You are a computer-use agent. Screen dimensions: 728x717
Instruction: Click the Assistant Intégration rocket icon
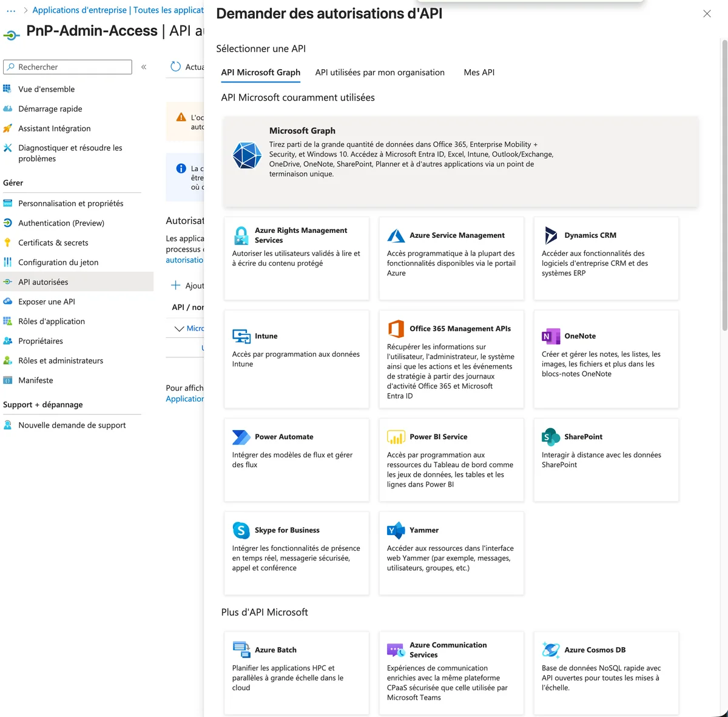point(7,129)
